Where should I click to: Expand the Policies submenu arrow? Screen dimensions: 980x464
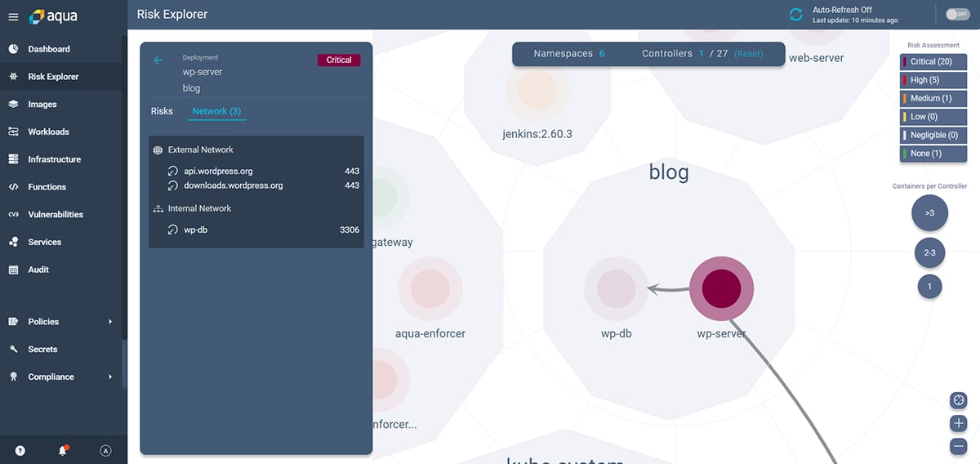110,322
